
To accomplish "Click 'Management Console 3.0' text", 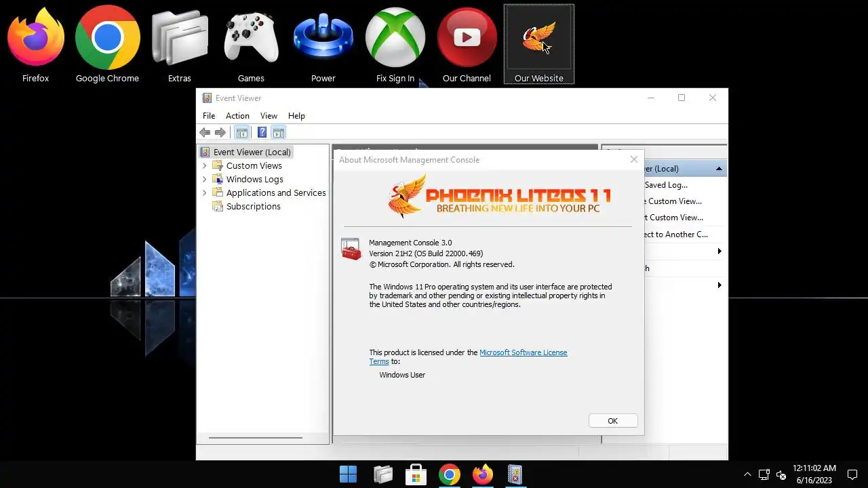I will [x=410, y=243].
